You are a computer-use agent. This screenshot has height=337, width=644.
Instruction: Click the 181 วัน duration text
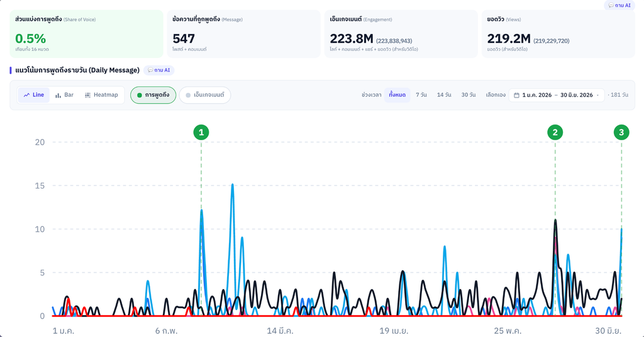click(619, 95)
